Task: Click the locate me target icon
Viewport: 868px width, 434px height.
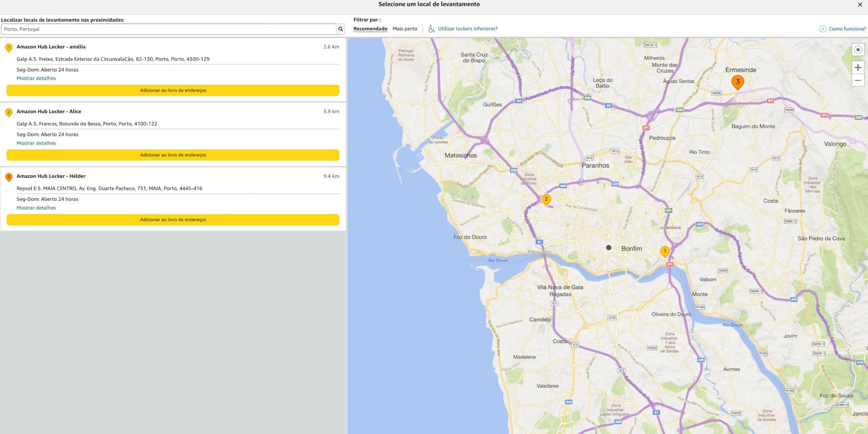Action: coord(858,50)
